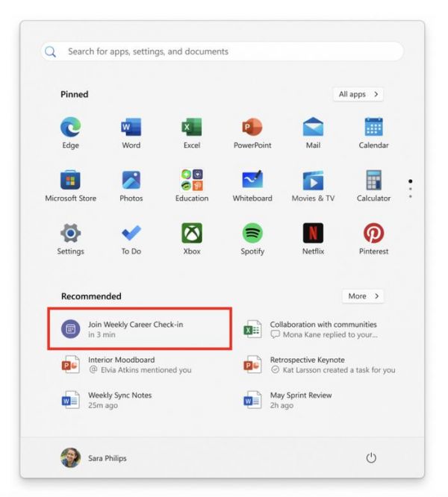
Task: Open the Netflix app icon
Action: click(313, 234)
